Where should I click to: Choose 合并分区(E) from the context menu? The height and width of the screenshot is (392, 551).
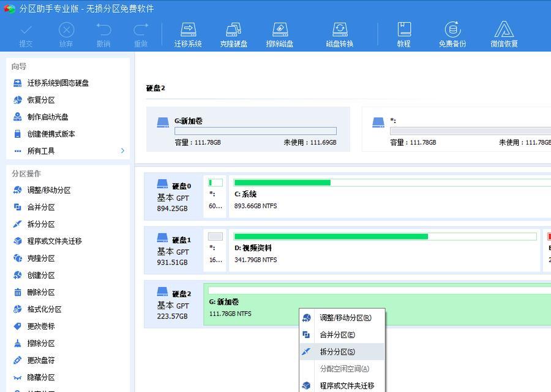pos(342,334)
